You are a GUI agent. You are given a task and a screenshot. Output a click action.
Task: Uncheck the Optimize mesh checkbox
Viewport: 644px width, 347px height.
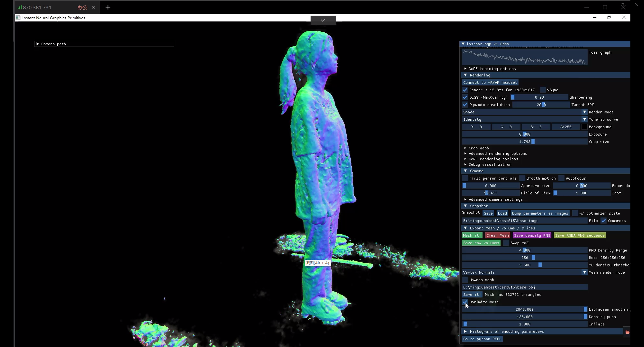point(465,302)
